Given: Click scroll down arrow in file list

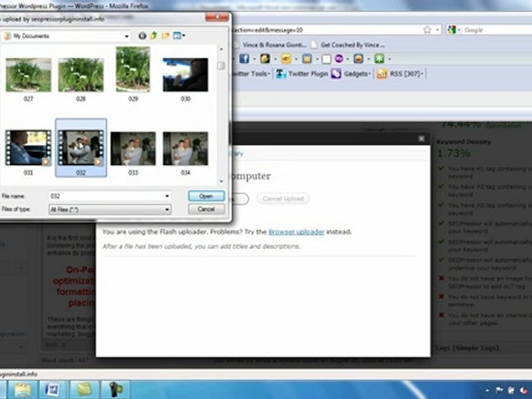Looking at the screenshot, I should tap(221, 181).
